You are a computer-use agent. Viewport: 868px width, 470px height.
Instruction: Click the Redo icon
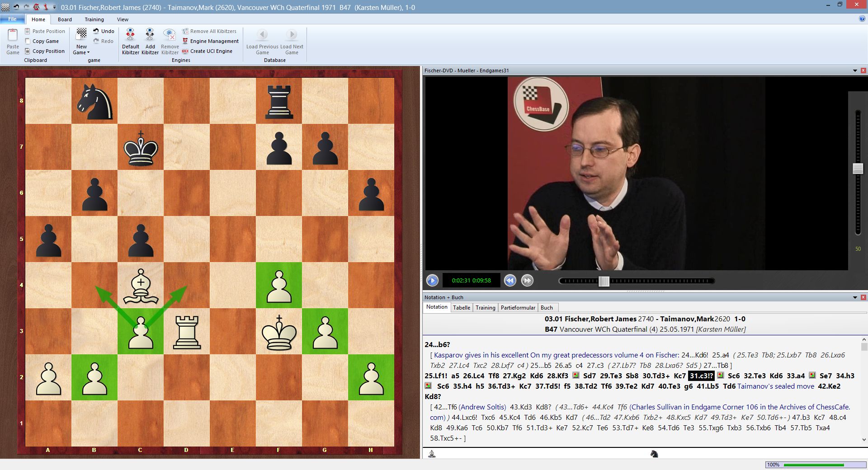pyautogui.click(x=103, y=41)
